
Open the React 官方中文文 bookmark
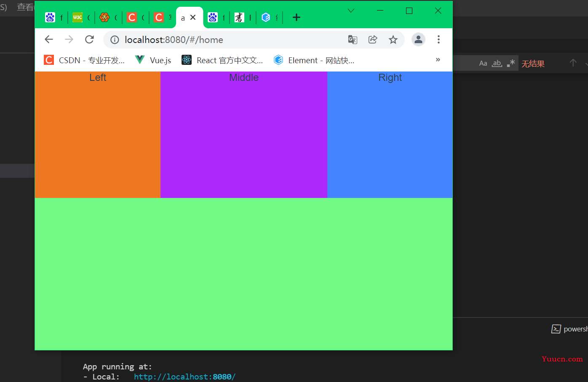pyautogui.click(x=222, y=60)
